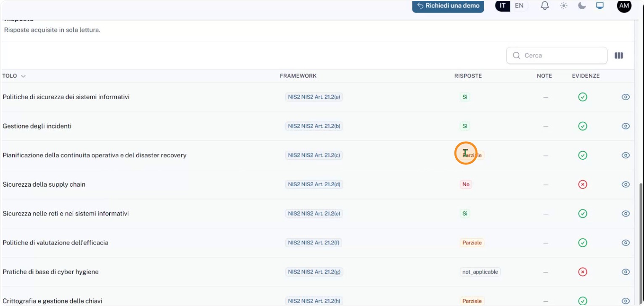The height and width of the screenshot is (306, 644).
Task: Click evidence checkmark for Politiche di sicurezza
Action: [x=583, y=97]
